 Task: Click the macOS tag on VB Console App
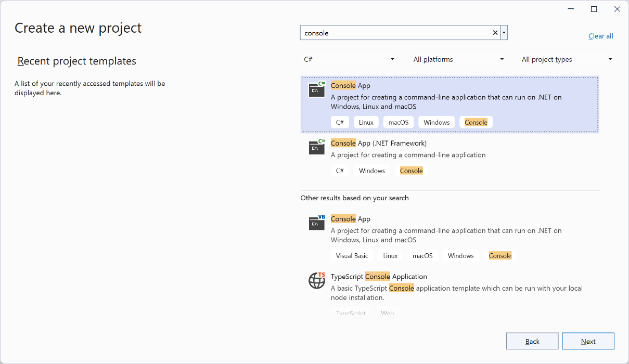(422, 255)
